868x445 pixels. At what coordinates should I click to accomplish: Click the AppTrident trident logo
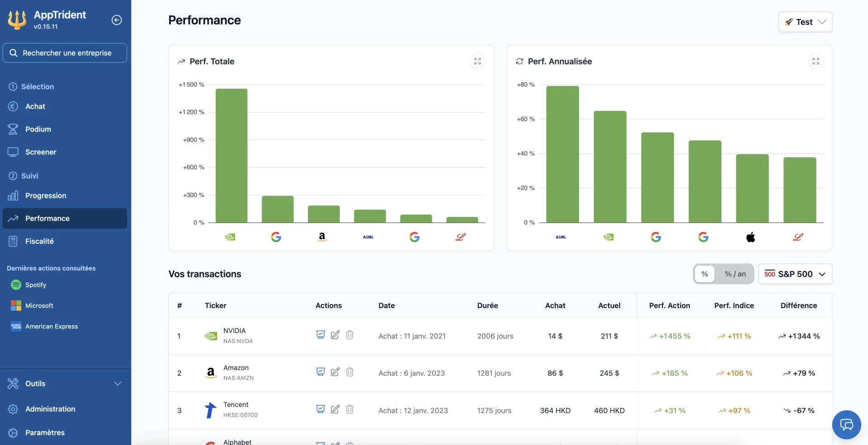pyautogui.click(x=17, y=19)
